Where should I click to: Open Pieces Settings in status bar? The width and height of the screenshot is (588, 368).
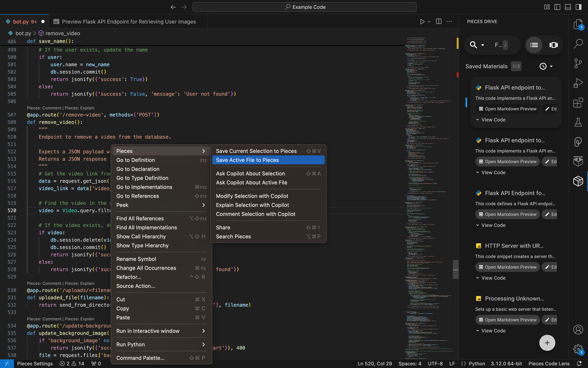coord(35,364)
